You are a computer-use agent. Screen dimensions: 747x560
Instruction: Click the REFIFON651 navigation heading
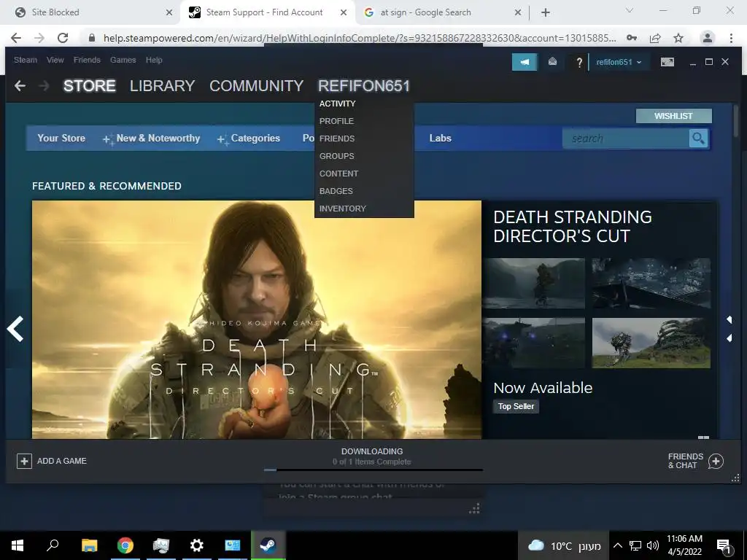click(x=364, y=86)
